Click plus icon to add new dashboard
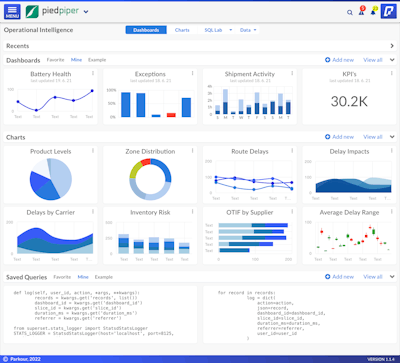This screenshot has height=363, width=400. 327,60
